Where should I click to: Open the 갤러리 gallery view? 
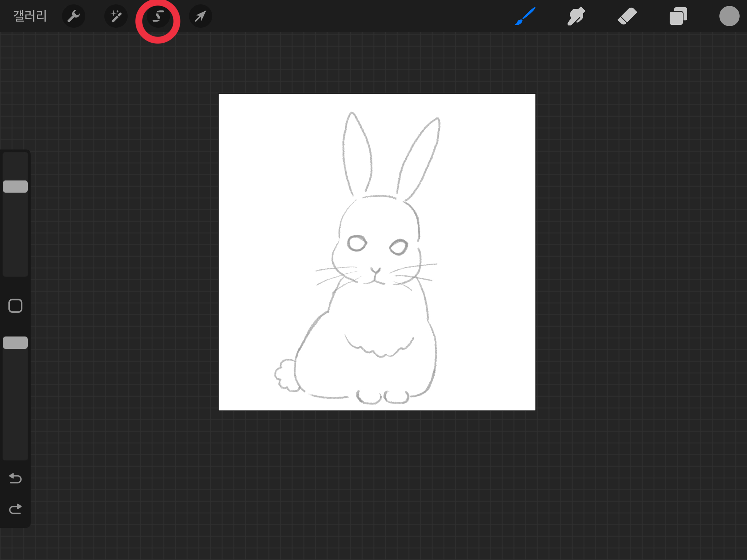(30, 16)
